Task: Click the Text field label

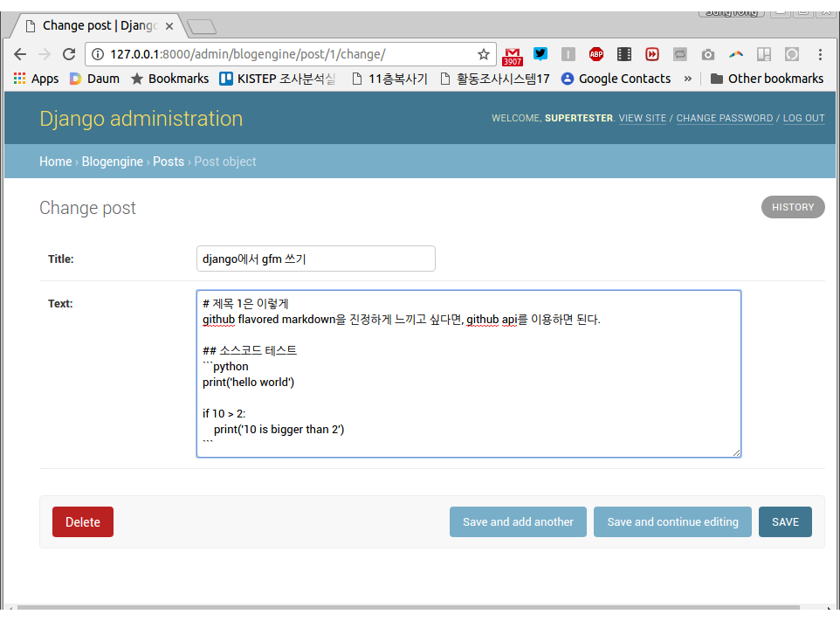Action: [x=60, y=303]
